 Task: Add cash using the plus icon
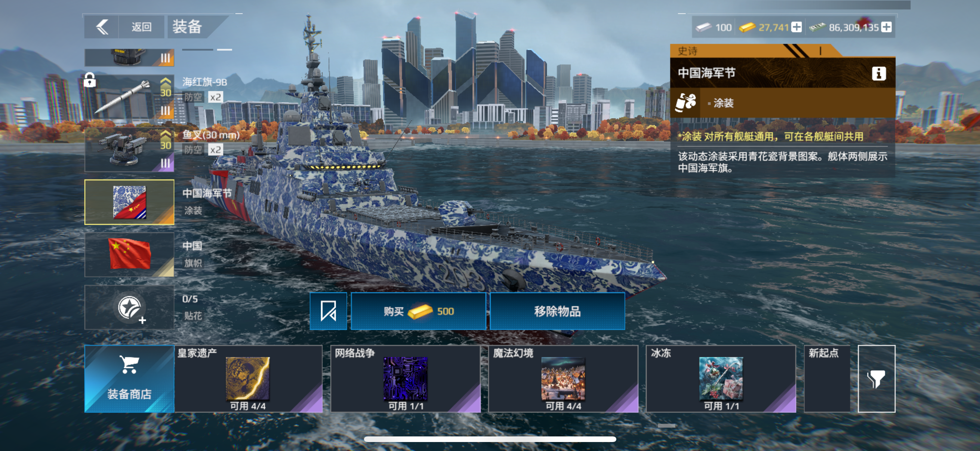click(887, 27)
